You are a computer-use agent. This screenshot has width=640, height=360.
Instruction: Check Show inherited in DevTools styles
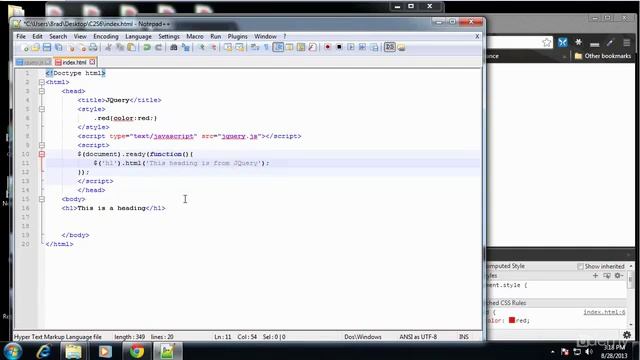[x=580, y=266]
